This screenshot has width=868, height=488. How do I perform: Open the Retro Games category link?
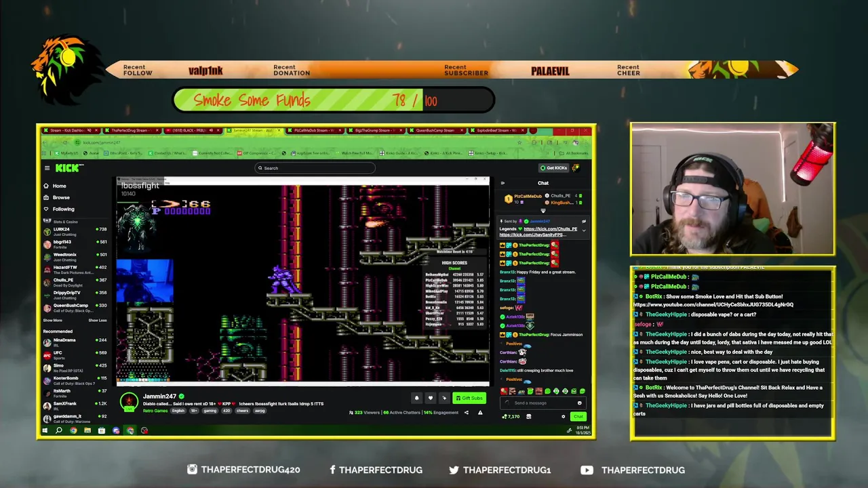(x=155, y=411)
